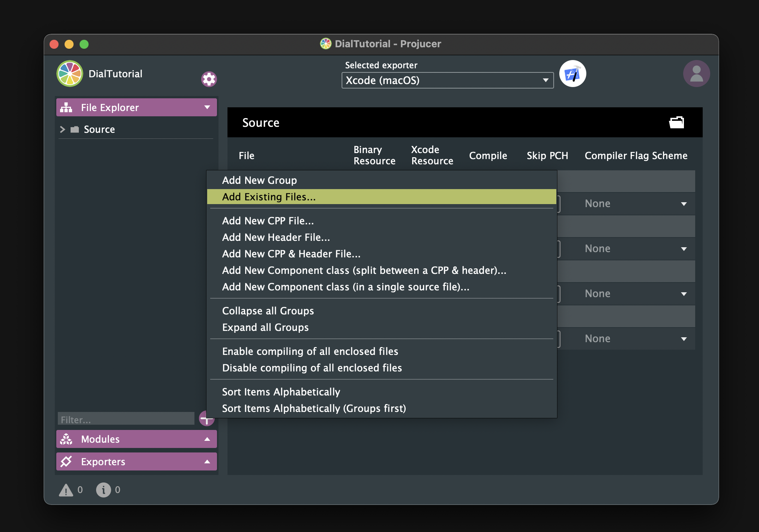Click the Exporters tools icon
759x532 pixels.
pos(66,461)
